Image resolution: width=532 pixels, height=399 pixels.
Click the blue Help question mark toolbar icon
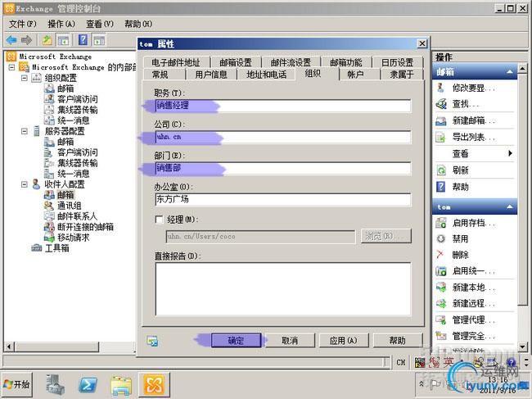(83, 40)
